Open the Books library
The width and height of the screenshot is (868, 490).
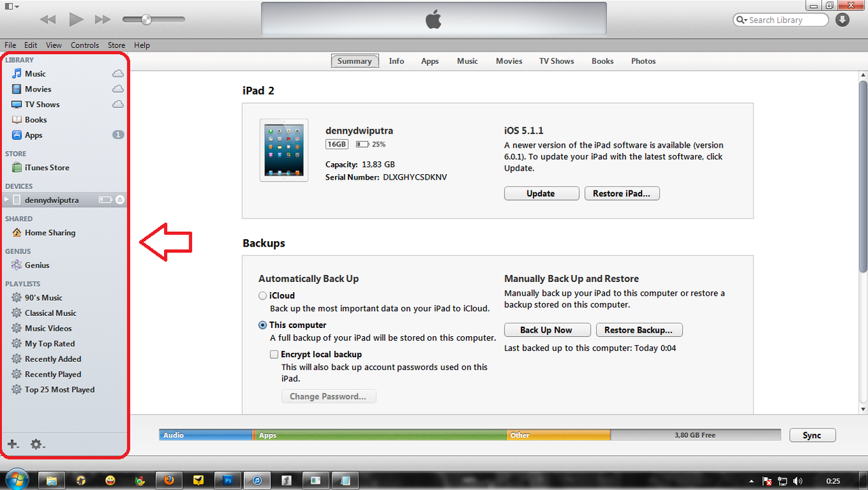(x=36, y=120)
